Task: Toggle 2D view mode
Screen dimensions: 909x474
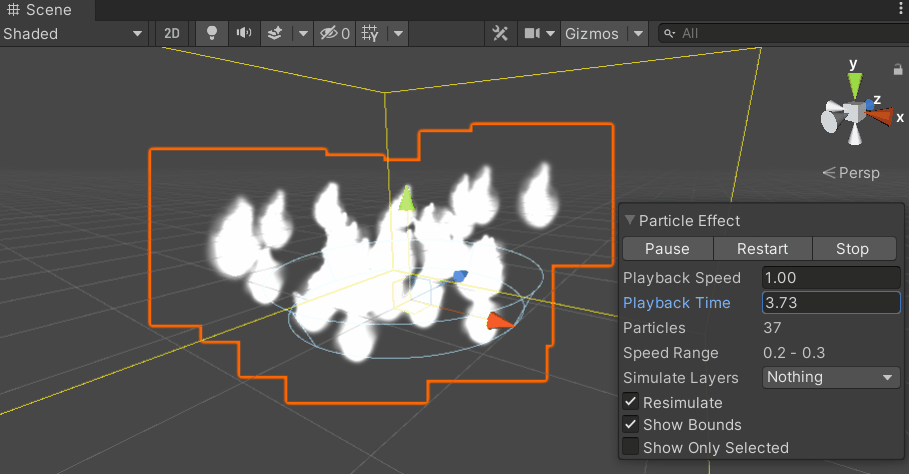Action: pyautogui.click(x=172, y=34)
